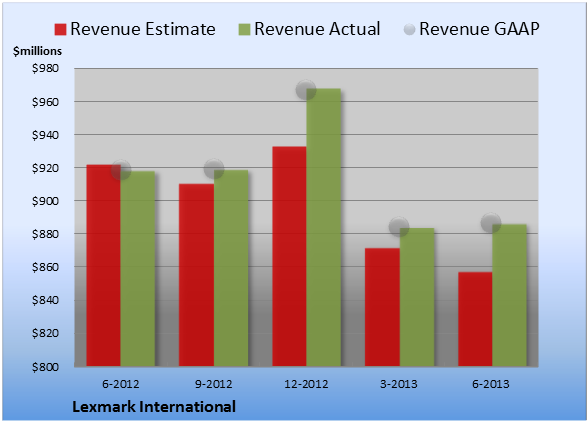Click the '$860' axis value

pyautogui.click(x=45, y=267)
